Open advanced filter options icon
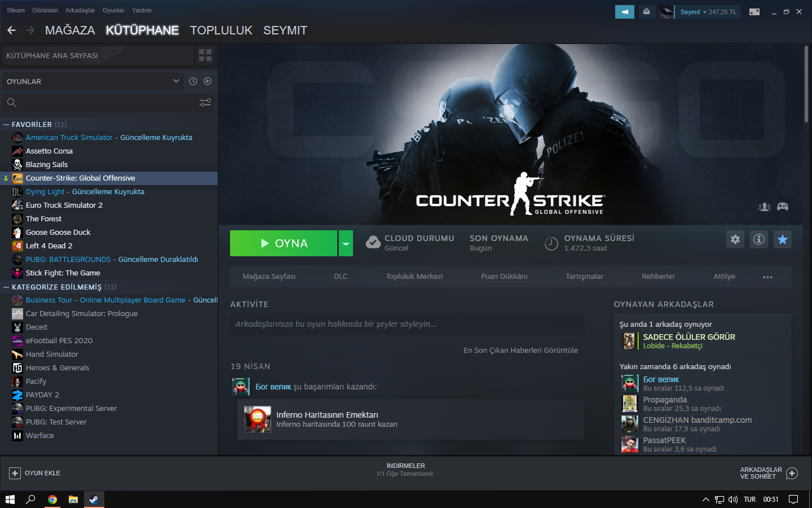812x508 pixels. click(x=205, y=103)
